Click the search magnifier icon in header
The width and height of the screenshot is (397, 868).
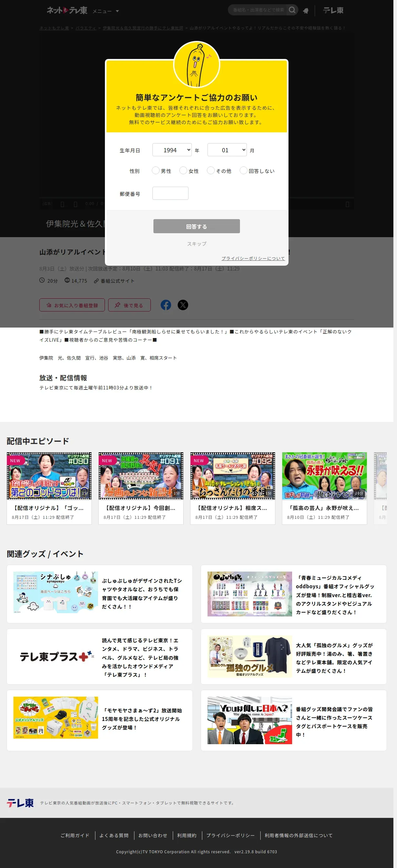[292, 10]
